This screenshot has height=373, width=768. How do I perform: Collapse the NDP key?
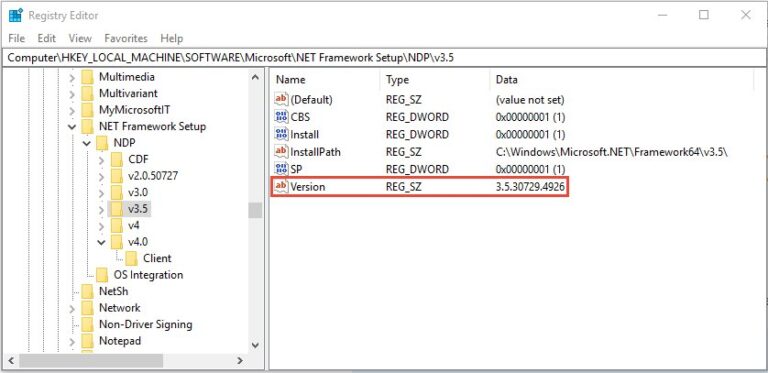click(x=87, y=143)
